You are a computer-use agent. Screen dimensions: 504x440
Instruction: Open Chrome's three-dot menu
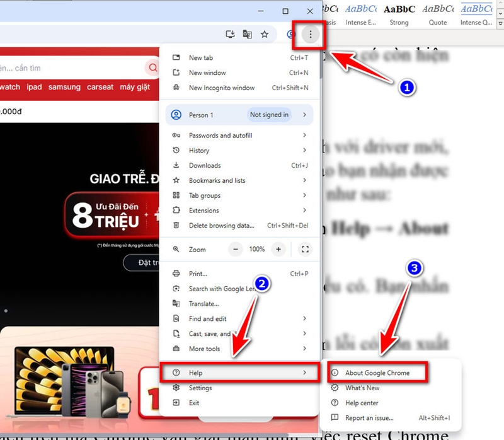[310, 35]
